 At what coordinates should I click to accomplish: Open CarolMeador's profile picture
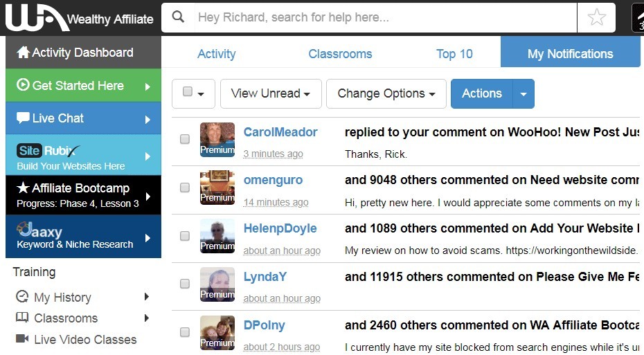217,140
